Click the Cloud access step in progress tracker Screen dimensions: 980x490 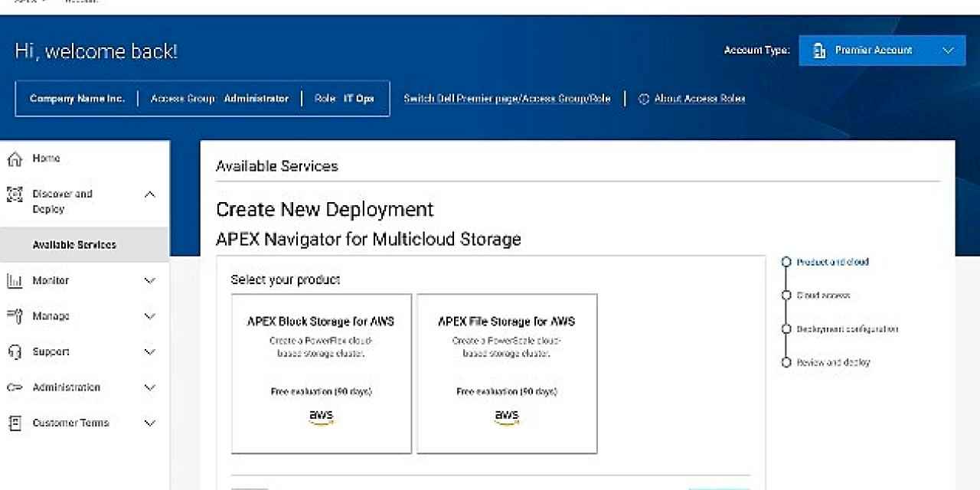pyautogui.click(x=823, y=296)
